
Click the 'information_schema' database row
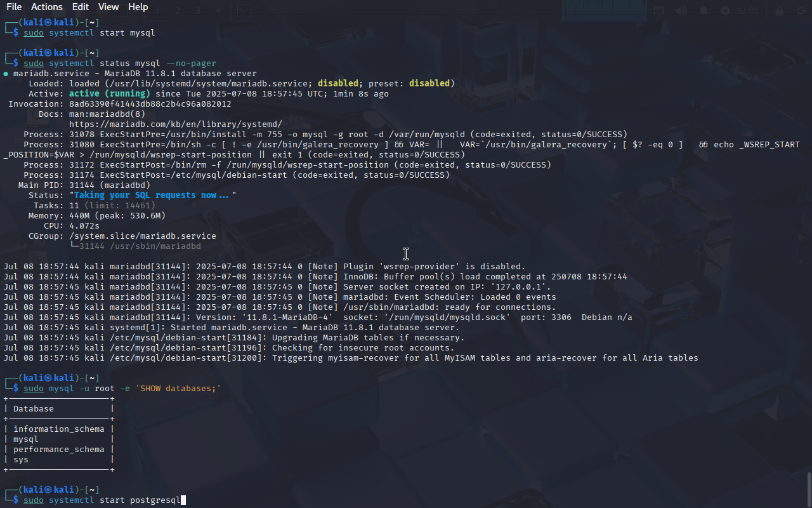point(59,429)
